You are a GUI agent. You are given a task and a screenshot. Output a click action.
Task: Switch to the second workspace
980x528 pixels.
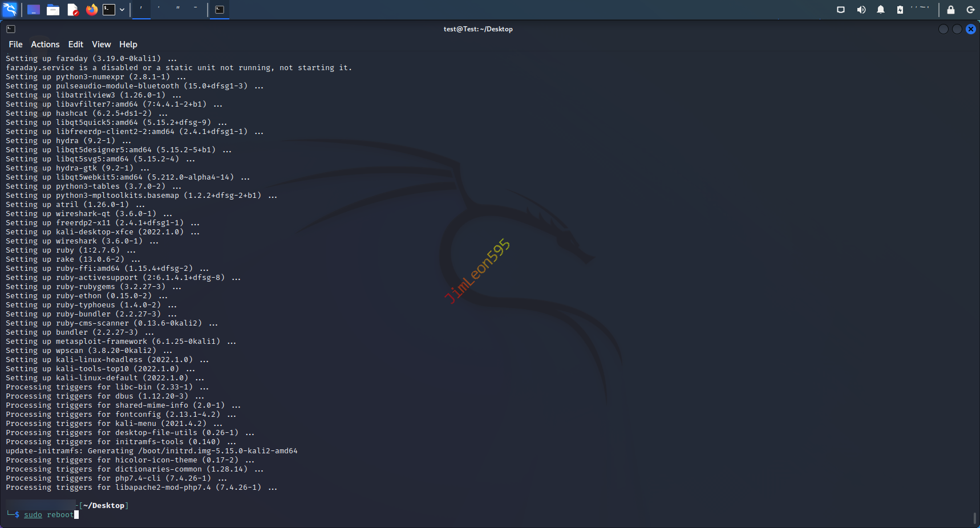tap(159, 9)
